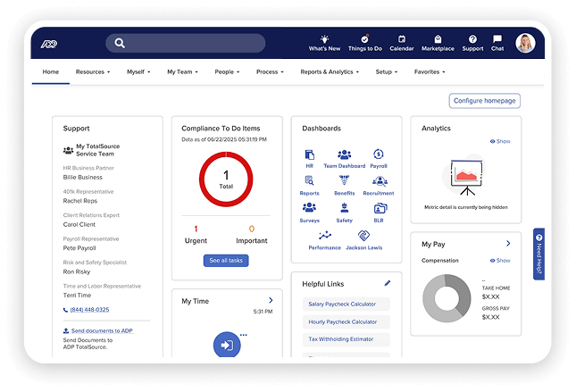Open My Time details chevron

[271, 300]
